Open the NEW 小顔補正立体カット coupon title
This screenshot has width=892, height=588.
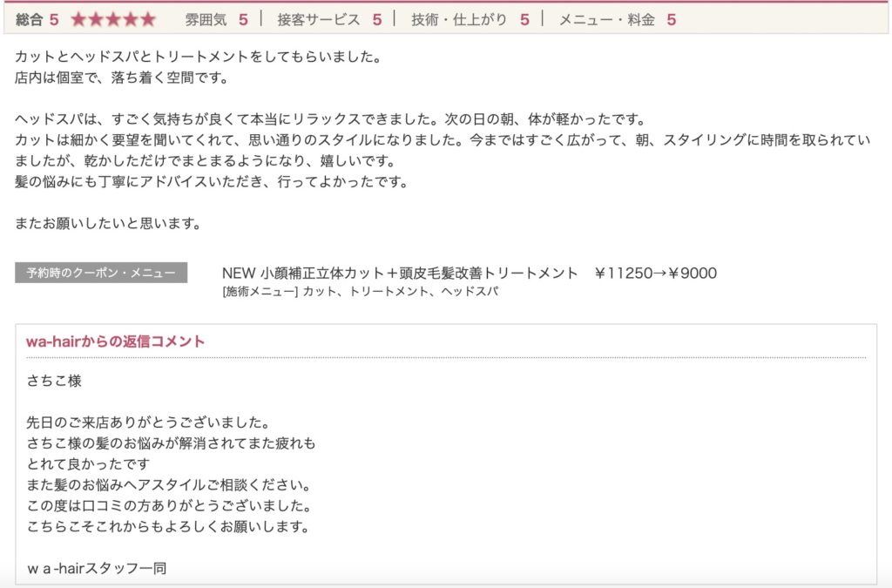point(400,273)
